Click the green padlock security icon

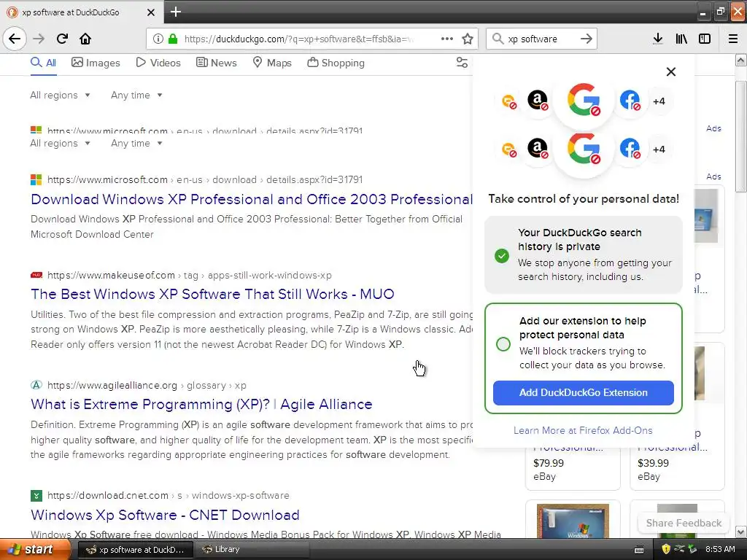(173, 39)
